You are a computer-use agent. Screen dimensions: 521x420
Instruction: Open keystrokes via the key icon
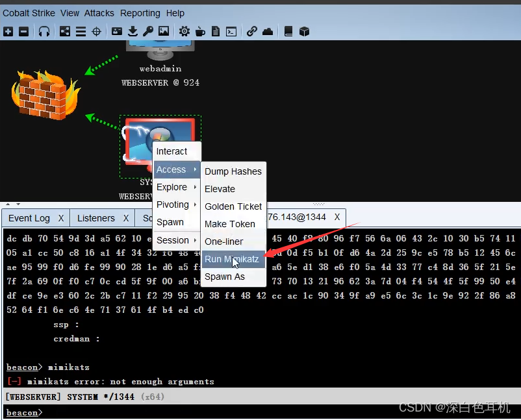pyautogui.click(x=148, y=32)
